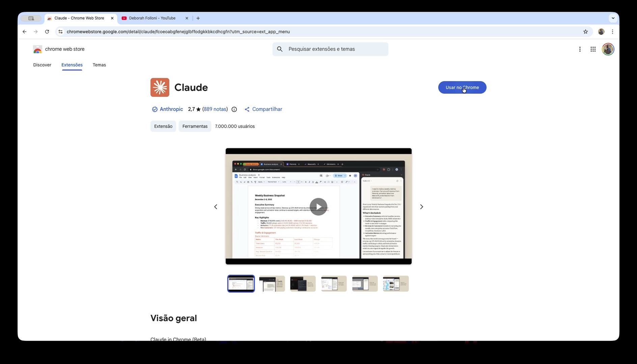Image resolution: width=637 pixels, height=364 pixels.
Task: Click the chrome web store logo
Action: 59,49
